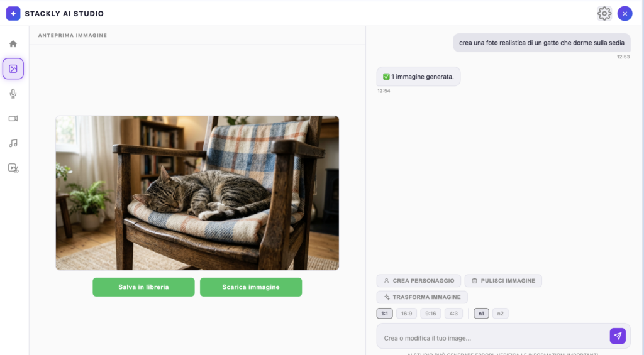Click the STACKLY AI STUDIO title text
Screen dimensions: 644x355
65,14
